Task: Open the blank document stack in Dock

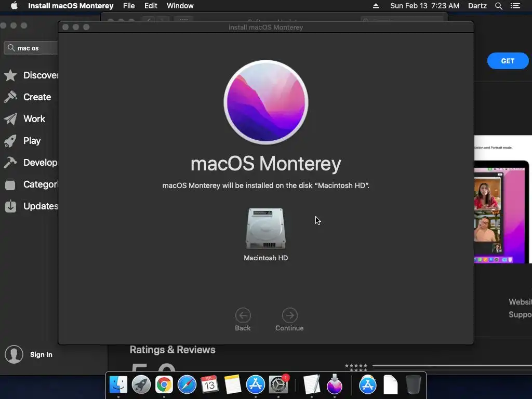Action: (391, 385)
